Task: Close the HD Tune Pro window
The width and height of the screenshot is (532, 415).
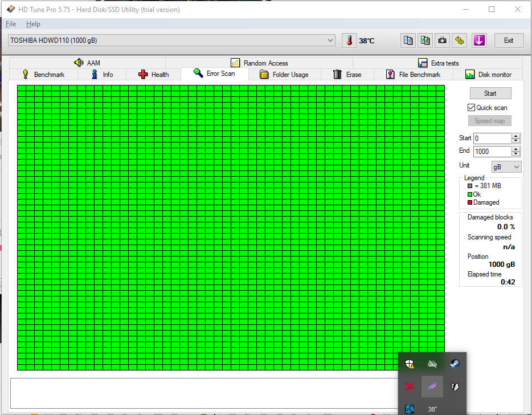Action: click(x=517, y=9)
